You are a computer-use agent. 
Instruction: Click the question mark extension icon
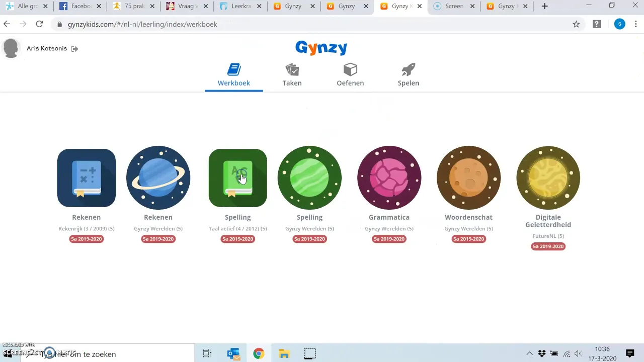pos(597,24)
